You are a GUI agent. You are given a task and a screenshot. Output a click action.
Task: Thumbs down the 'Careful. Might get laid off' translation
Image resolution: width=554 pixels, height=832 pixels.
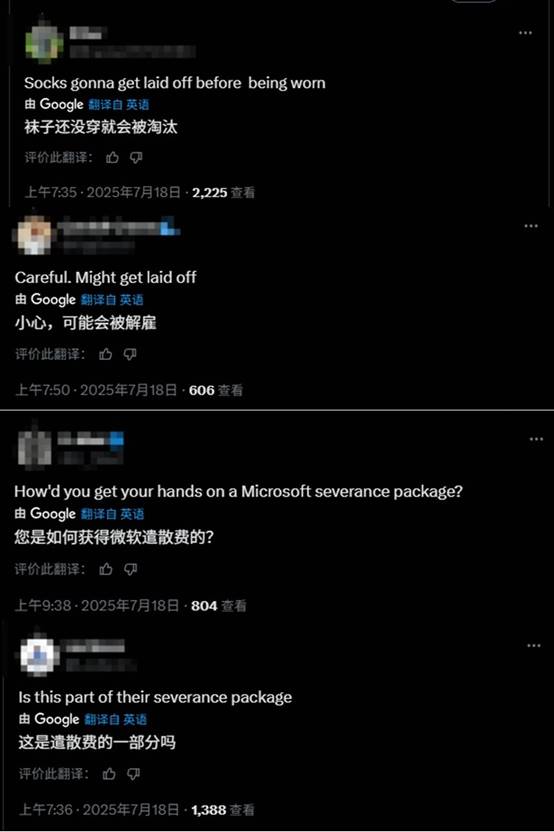(x=130, y=354)
